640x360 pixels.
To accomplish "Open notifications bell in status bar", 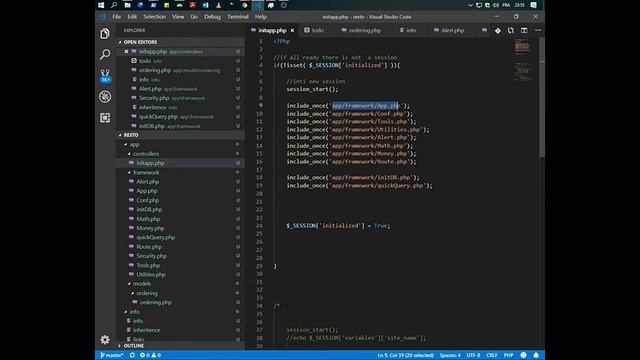I will (536, 355).
